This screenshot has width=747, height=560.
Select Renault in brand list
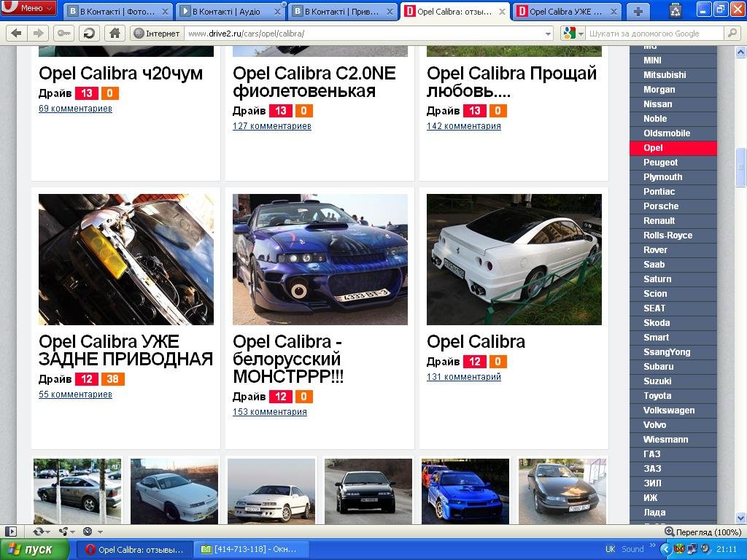pos(673,220)
